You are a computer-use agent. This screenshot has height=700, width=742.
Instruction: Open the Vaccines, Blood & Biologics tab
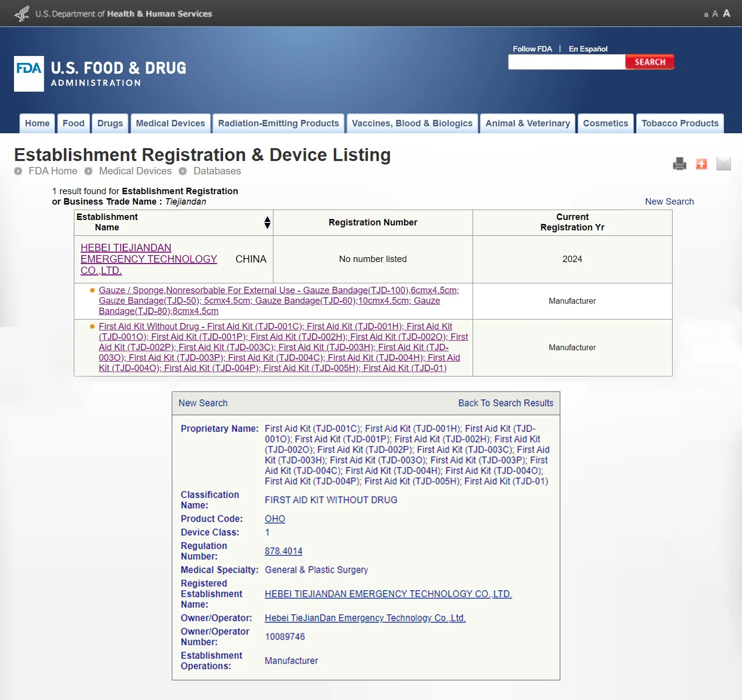412,123
